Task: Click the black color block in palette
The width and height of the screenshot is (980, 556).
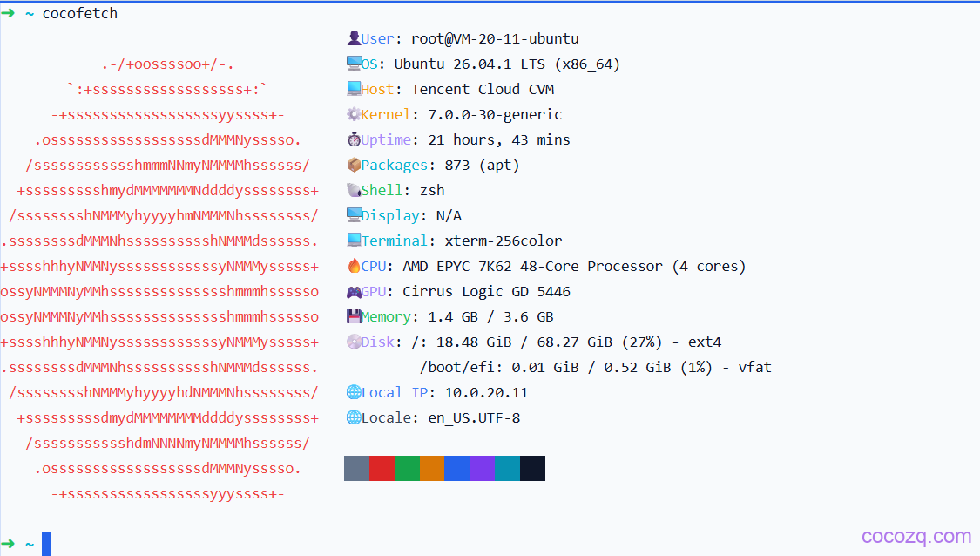Action: pos(532,469)
